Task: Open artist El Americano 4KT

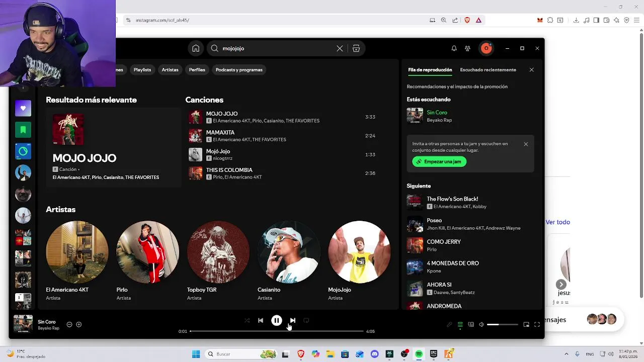Action: pos(77,260)
